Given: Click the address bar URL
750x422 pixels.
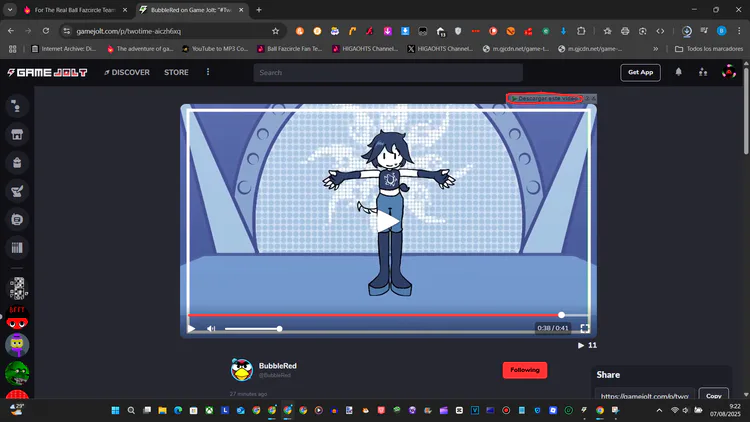Looking at the screenshot, I should coord(129,31).
